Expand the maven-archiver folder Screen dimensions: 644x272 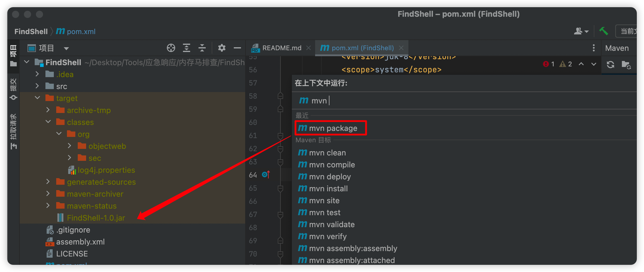click(x=48, y=194)
